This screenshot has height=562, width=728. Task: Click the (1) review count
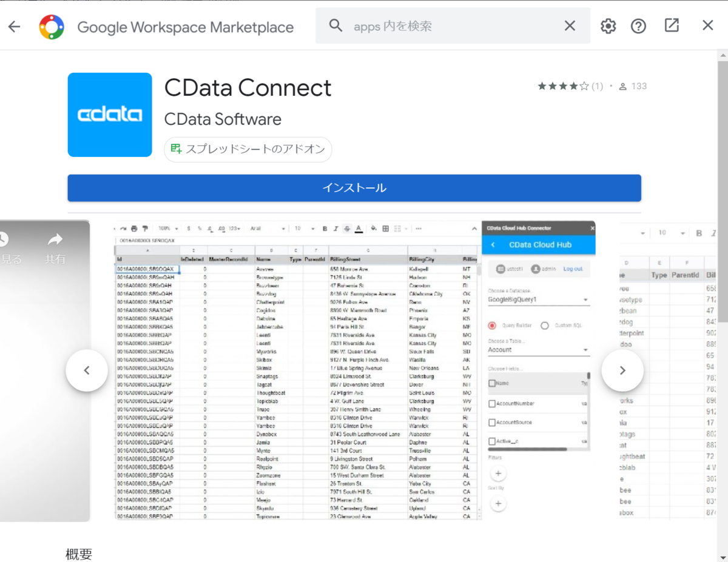click(598, 87)
